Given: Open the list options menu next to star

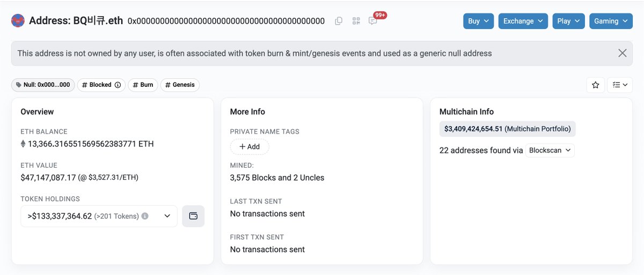Looking at the screenshot, I should coord(620,85).
